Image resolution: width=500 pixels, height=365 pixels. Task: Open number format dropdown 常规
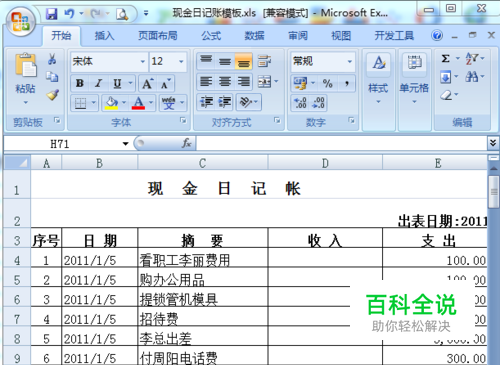point(350,61)
